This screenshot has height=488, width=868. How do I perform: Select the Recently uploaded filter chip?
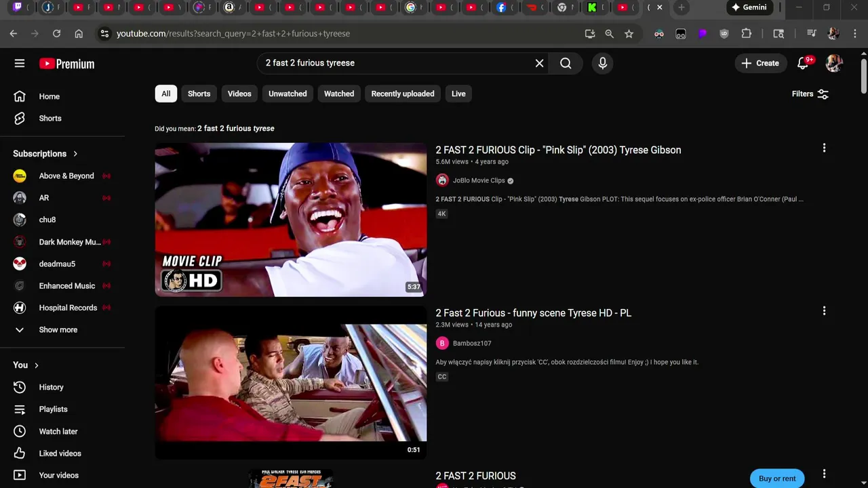(403, 94)
